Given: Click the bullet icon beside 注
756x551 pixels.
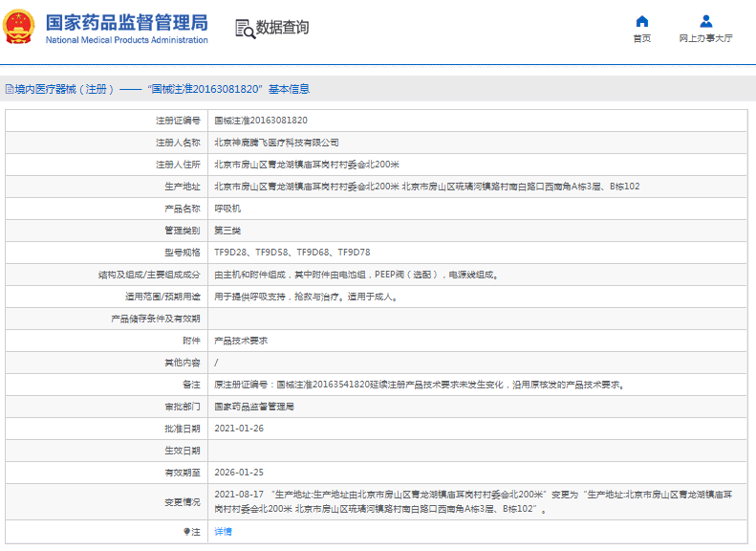Looking at the screenshot, I should pos(186,531).
